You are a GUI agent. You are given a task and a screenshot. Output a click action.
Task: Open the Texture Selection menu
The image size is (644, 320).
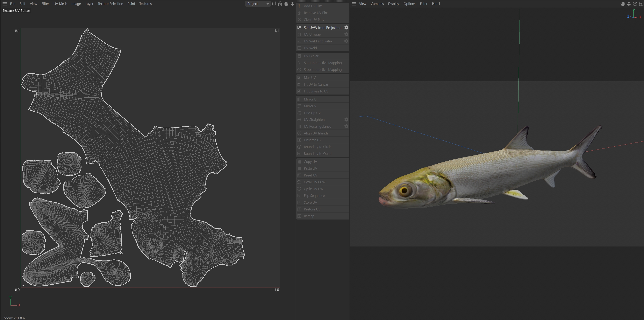[110, 4]
